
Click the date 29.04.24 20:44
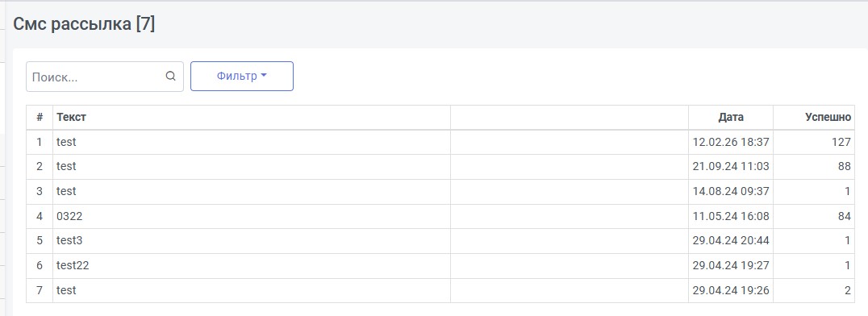pos(731,241)
